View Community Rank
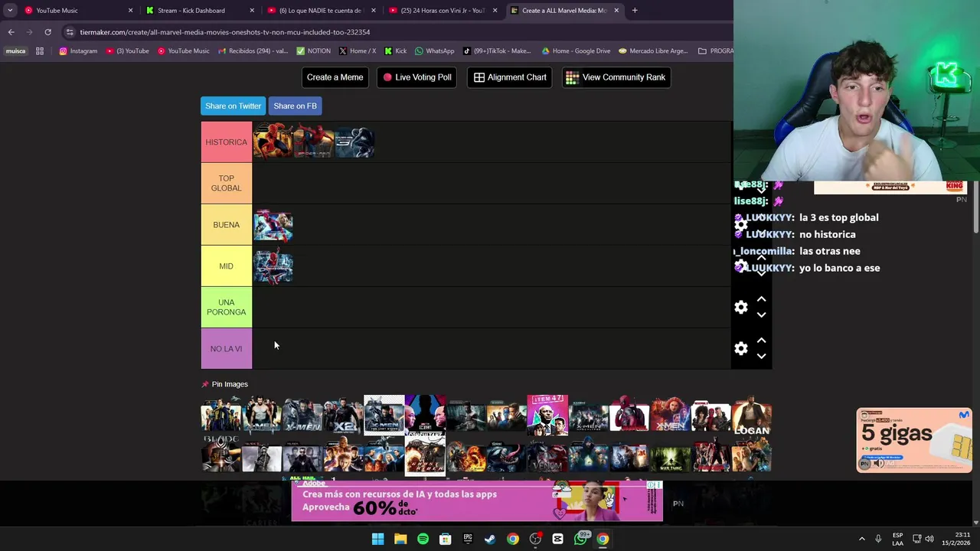This screenshot has width=980, height=551. pyautogui.click(x=616, y=77)
